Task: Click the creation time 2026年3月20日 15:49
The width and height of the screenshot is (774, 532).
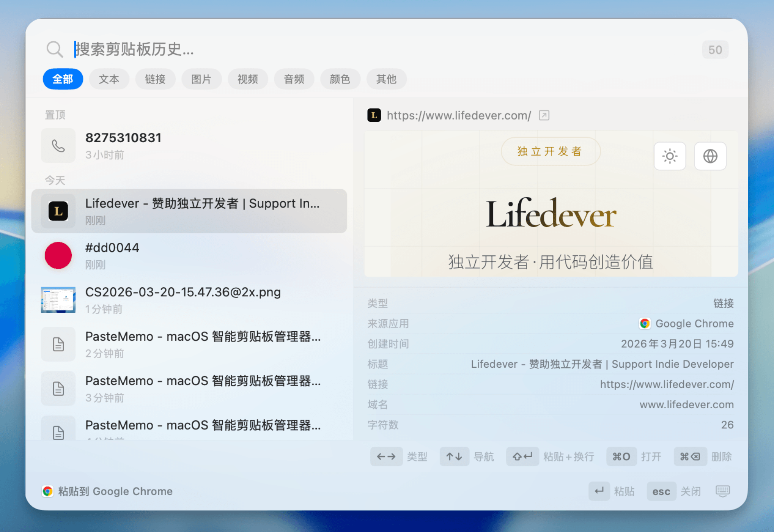Action: click(677, 344)
